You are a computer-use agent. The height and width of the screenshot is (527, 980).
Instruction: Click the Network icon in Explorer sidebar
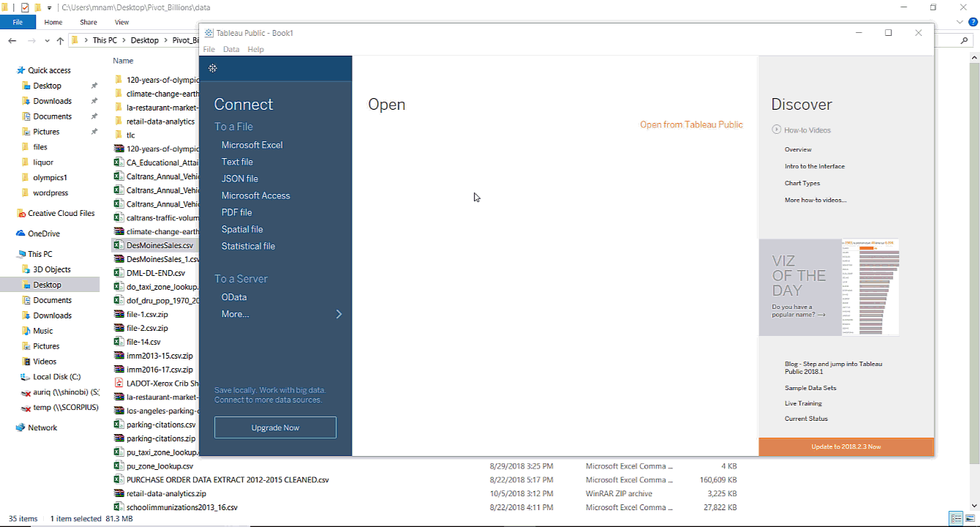click(20, 427)
